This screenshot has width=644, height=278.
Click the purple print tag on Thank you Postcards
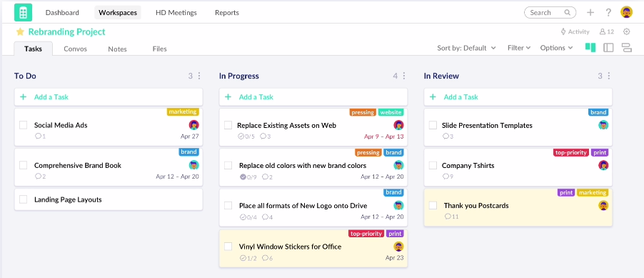point(566,192)
